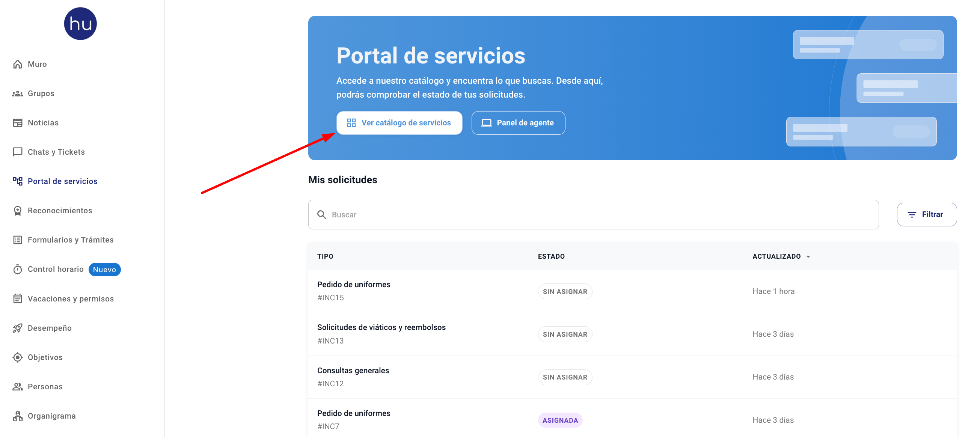Click the Grupos people icon
The height and width of the screenshot is (437, 980).
click(x=18, y=93)
